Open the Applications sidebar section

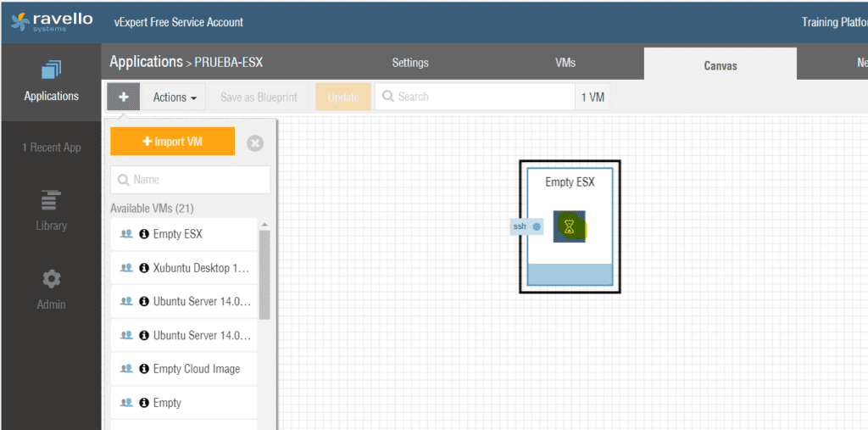click(52, 82)
